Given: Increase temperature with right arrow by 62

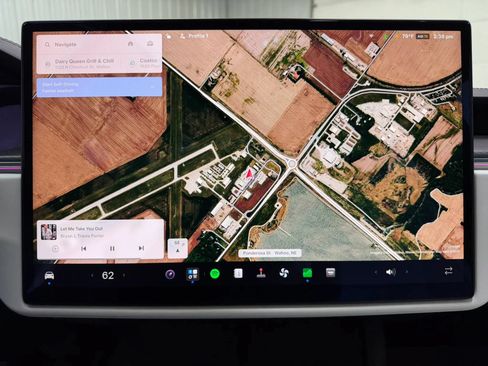Looking at the screenshot, I should pyautogui.click(x=124, y=275).
